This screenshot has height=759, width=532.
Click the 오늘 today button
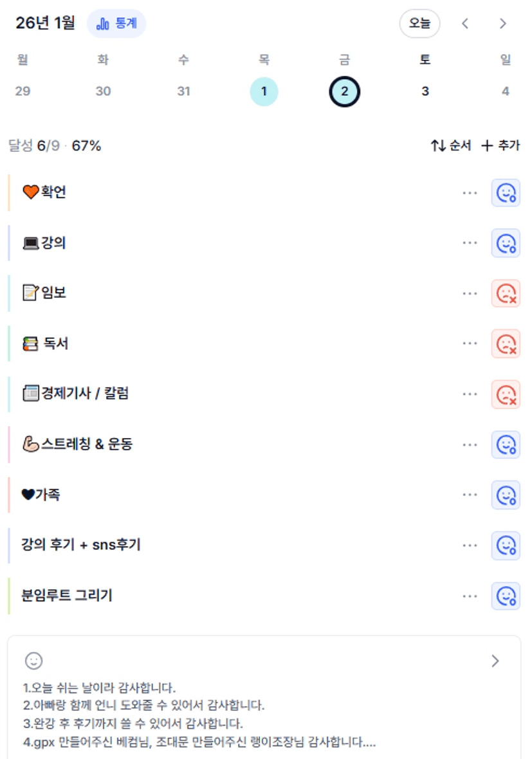point(419,24)
